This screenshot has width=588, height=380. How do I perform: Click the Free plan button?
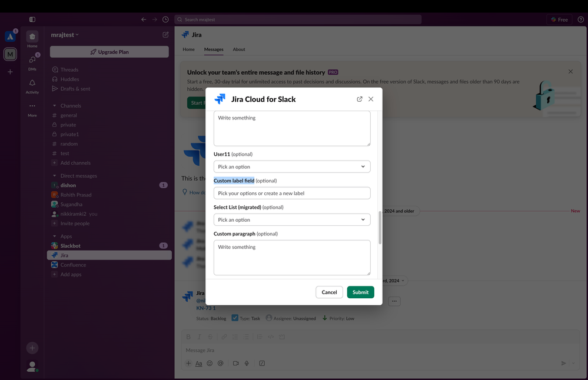click(559, 19)
